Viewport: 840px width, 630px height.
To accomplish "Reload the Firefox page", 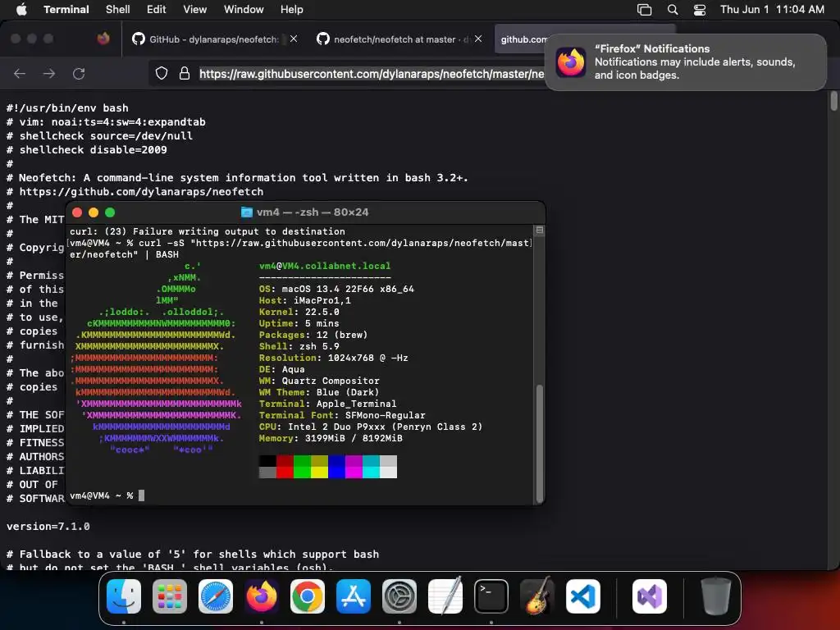I will 79,73.
